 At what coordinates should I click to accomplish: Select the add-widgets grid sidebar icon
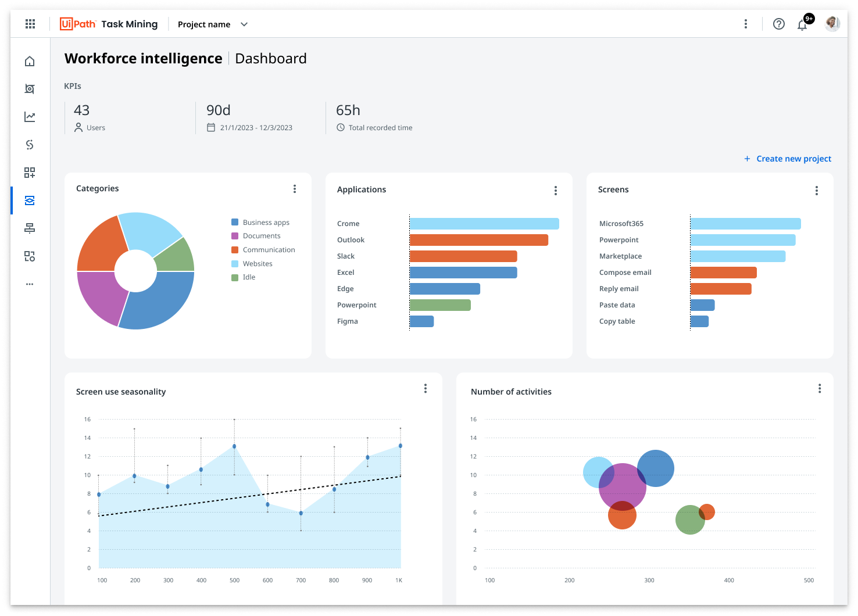click(x=30, y=173)
